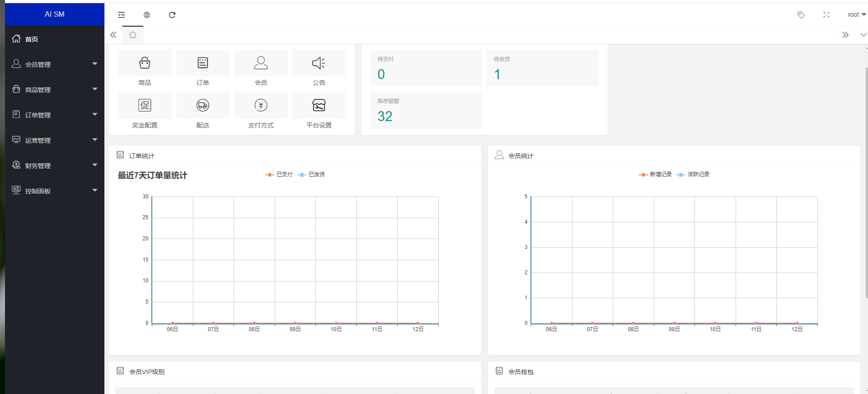Open the 奖金配置 shortcut icon

point(145,105)
